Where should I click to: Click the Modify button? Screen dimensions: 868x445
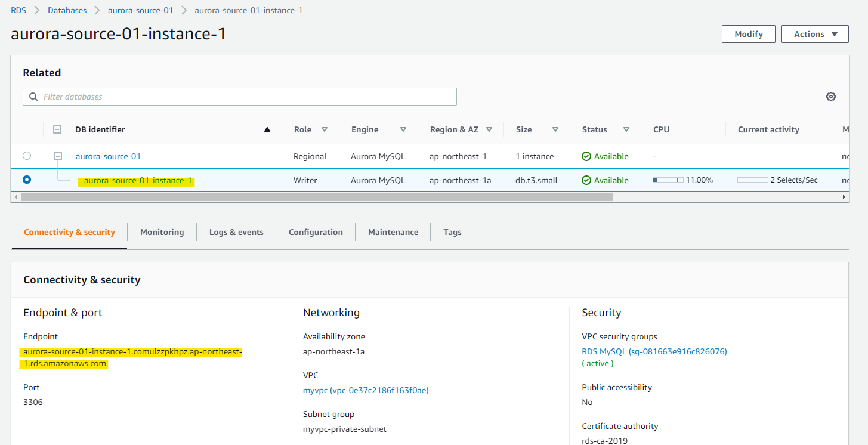click(x=749, y=34)
